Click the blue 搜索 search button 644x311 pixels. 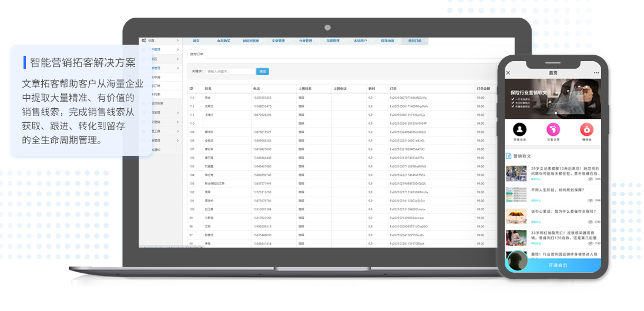click(x=263, y=71)
